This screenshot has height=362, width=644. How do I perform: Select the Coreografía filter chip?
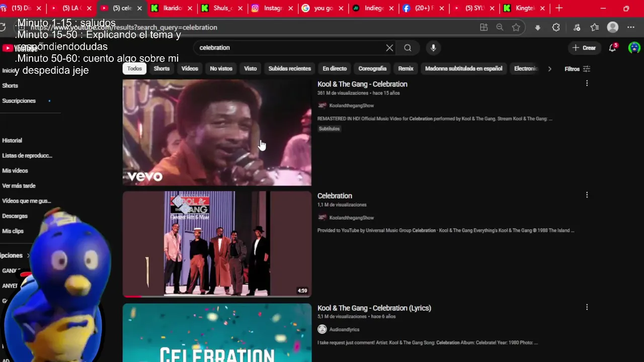[372, 68]
